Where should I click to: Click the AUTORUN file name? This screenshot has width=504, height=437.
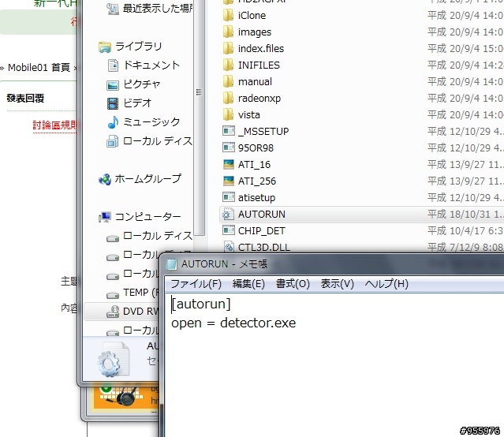(262, 214)
